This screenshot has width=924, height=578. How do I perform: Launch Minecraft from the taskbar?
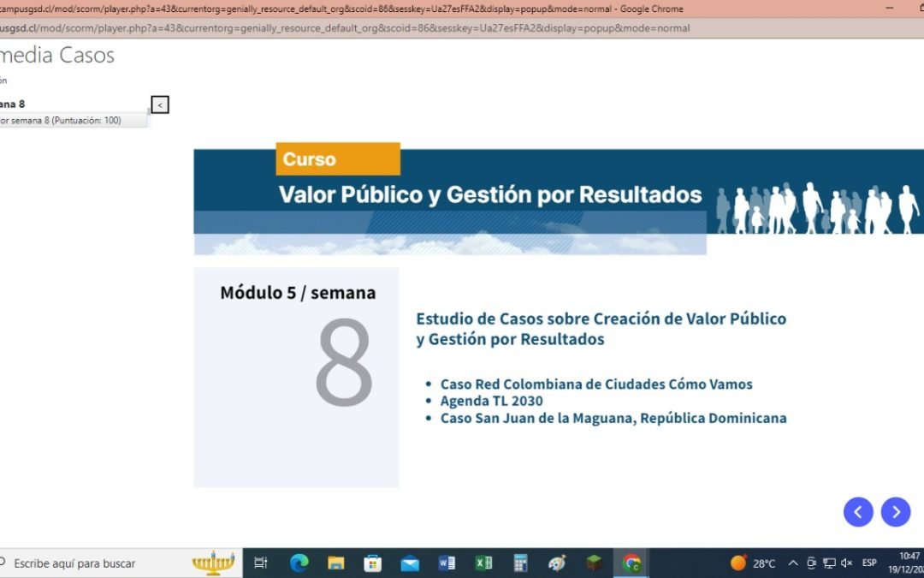point(594,563)
